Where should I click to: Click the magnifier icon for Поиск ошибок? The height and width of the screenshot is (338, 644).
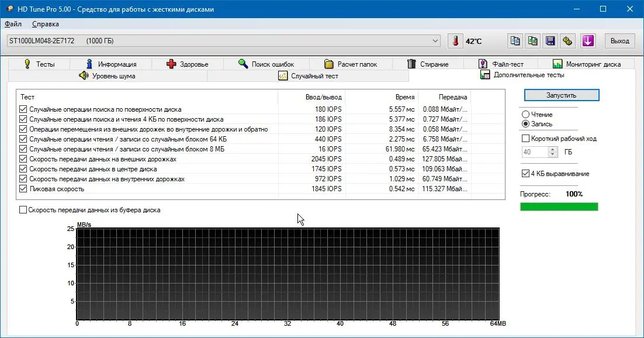[x=243, y=64]
